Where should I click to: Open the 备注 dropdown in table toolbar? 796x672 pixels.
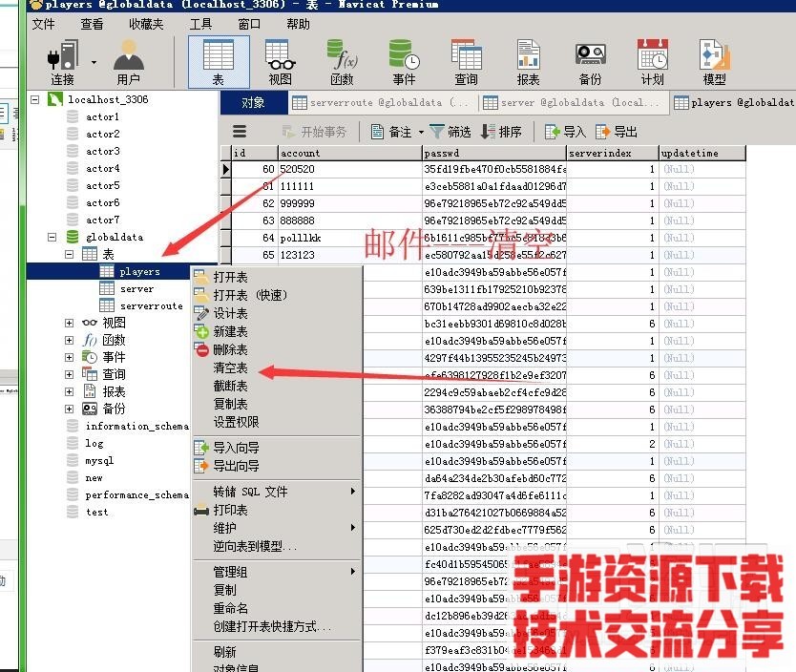(x=393, y=132)
